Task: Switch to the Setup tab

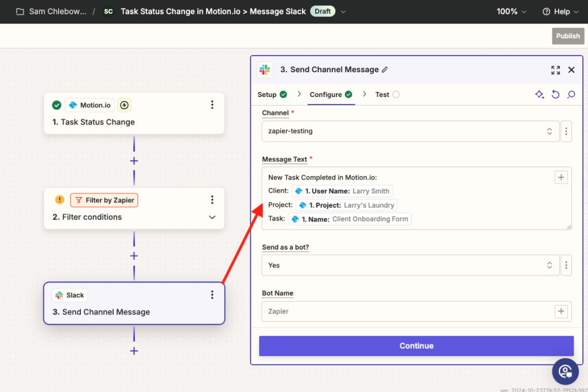Action: coord(272,95)
